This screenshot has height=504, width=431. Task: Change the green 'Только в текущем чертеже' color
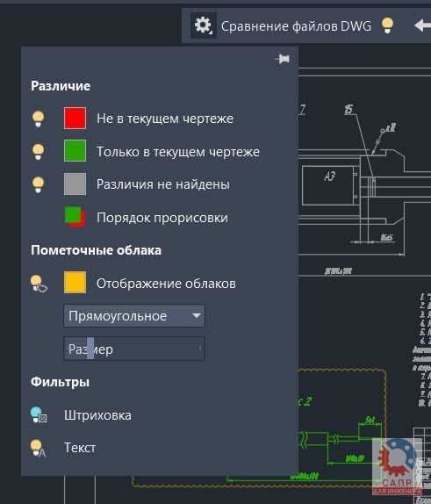point(75,150)
